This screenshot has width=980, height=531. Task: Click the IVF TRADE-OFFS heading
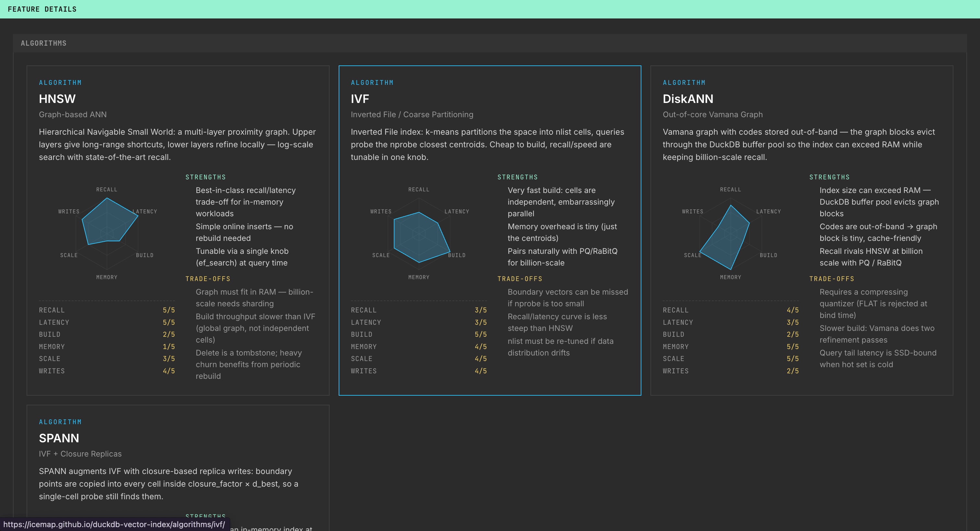pos(519,279)
